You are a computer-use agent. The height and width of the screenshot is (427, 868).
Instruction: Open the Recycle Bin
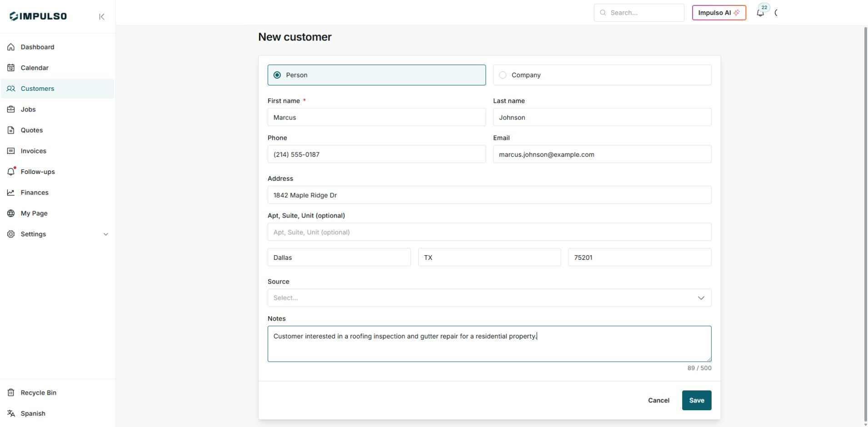pos(57,393)
